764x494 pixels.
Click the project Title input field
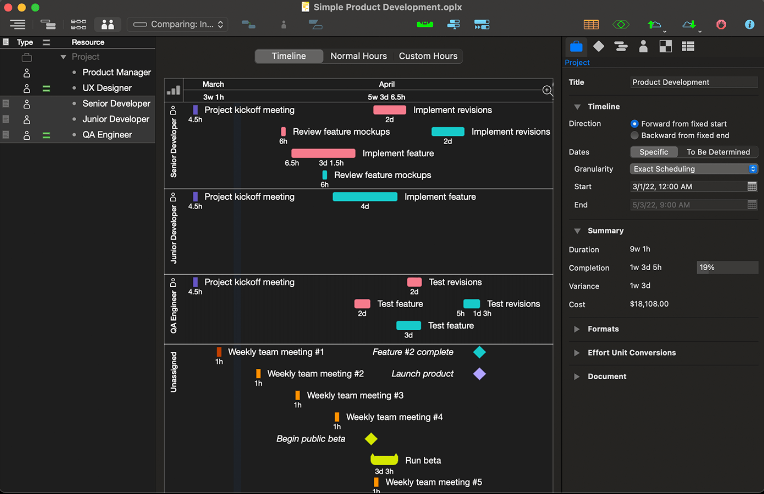(x=693, y=82)
